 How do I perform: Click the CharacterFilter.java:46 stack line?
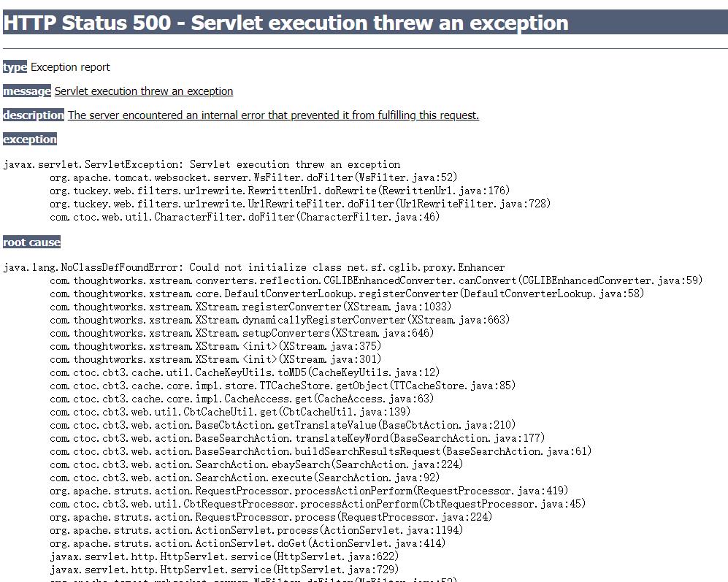pos(245,217)
